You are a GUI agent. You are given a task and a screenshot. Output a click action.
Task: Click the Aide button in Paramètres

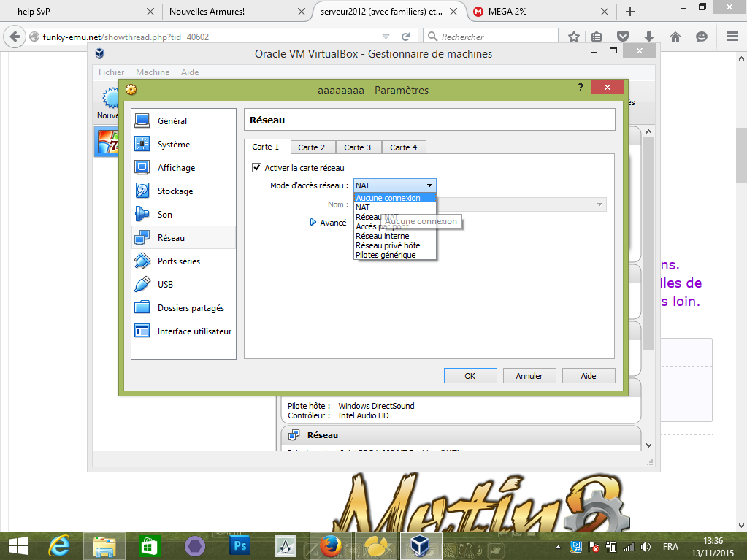click(x=589, y=376)
